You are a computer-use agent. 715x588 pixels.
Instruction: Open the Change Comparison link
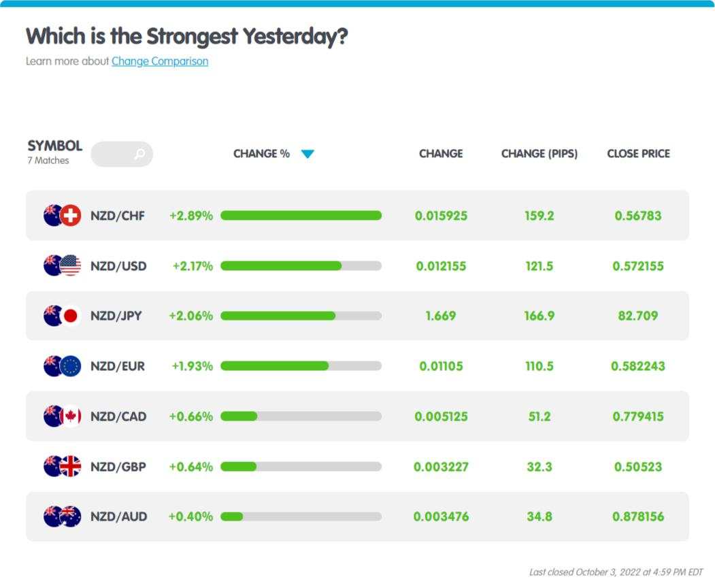point(160,61)
